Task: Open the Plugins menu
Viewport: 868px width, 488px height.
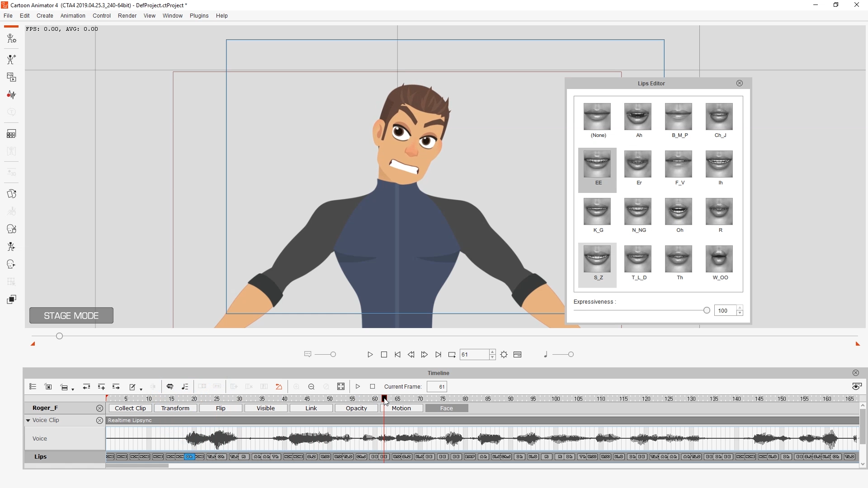Action: [x=199, y=16]
